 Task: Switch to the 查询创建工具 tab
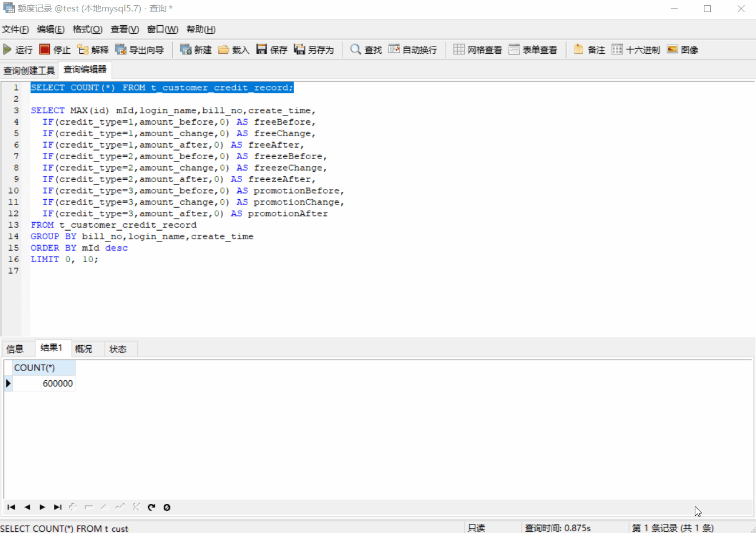coord(29,70)
